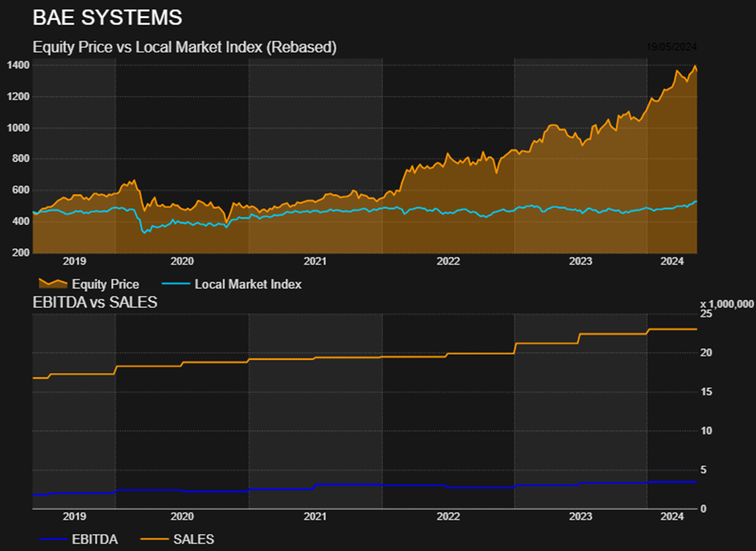
Task: Click 2019 on the equity price chart axis
Action: tap(74, 262)
